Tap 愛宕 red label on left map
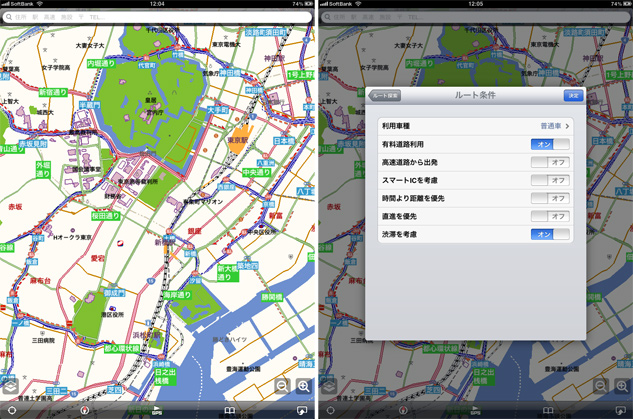Image resolution: width=633 pixels, height=419 pixels. (x=97, y=258)
